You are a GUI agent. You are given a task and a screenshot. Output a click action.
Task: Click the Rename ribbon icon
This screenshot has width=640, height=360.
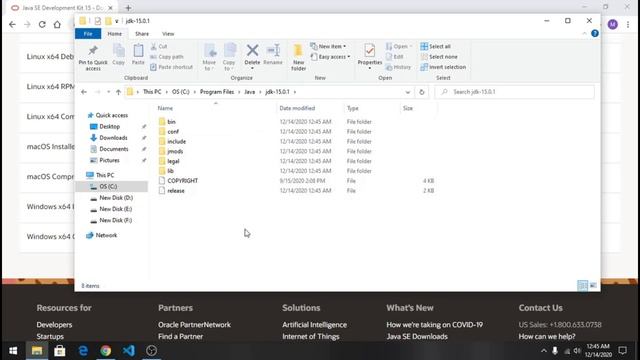273,51
